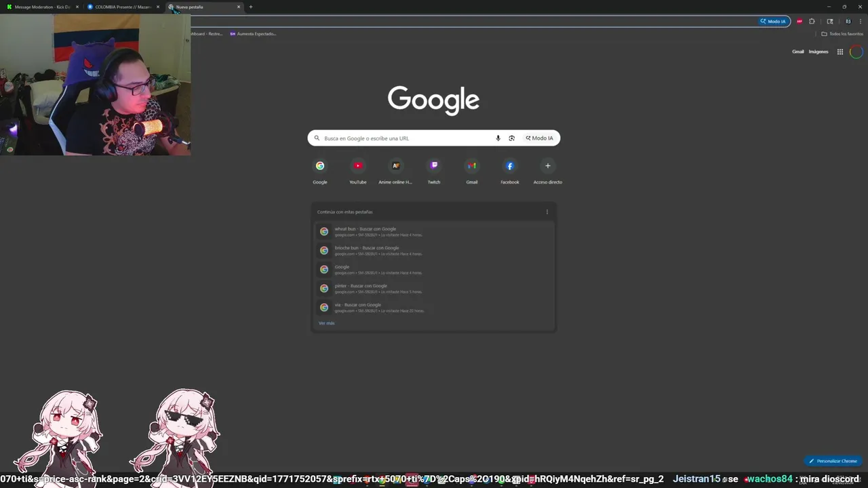This screenshot has height=488, width=868.
Task: Switch to the Message Moderation Kick tab
Action: tap(42, 7)
